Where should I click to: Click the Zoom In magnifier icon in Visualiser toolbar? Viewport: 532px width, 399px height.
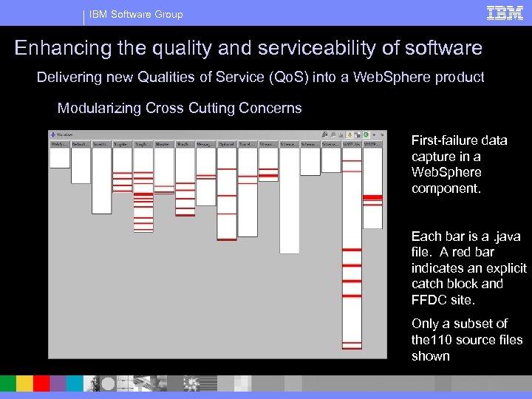tap(324, 134)
